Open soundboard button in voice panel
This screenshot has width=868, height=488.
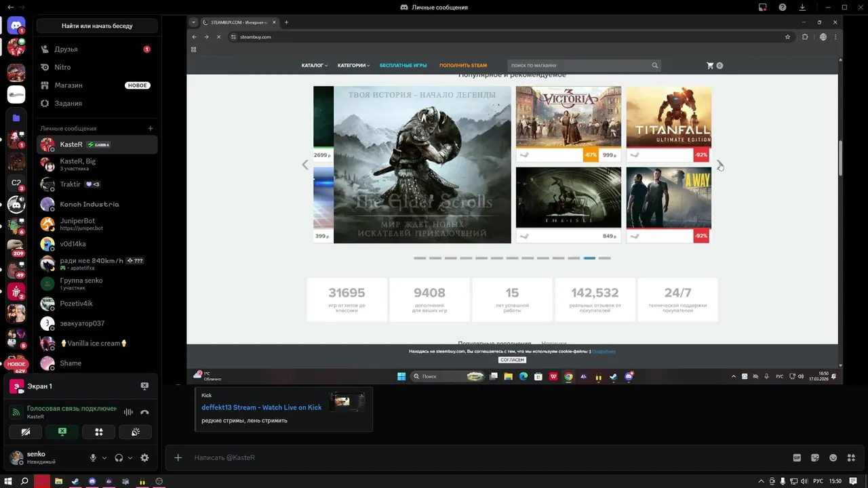click(x=135, y=432)
